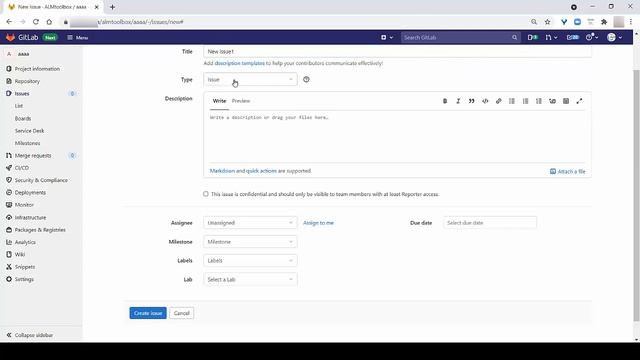Switch to the Write tab
Screen dimensions: 640x360
pos(219,101)
